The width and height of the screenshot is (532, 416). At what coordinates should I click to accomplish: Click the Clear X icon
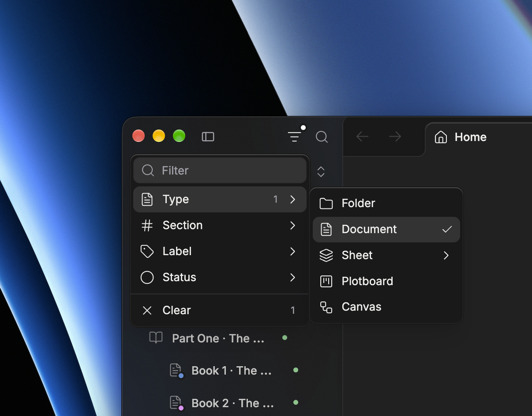(147, 310)
